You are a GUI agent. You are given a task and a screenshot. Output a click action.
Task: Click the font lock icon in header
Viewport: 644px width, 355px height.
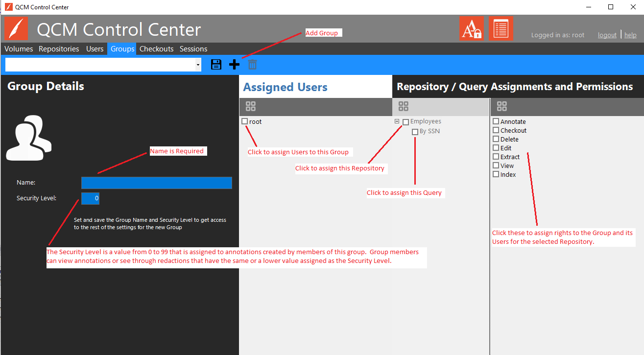[471, 28]
